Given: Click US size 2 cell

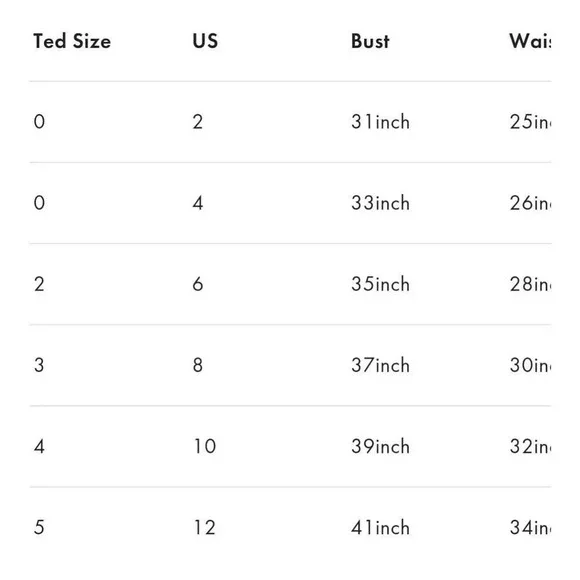Looking at the screenshot, I should [198, 122].
